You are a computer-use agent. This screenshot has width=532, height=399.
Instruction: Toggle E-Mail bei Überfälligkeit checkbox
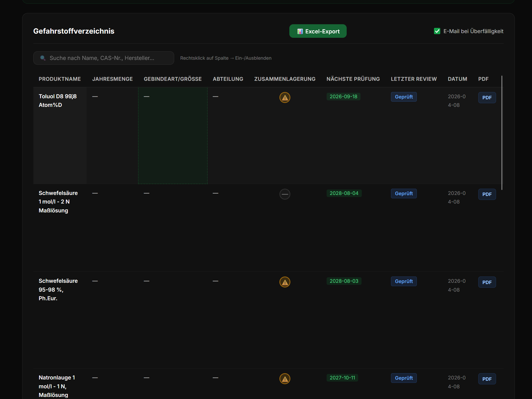pyautogui.click(x=437, y=31)
